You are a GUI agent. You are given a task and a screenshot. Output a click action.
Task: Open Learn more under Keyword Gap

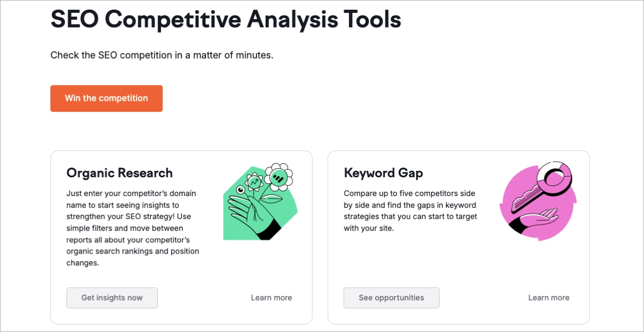[x=549, y=297]
